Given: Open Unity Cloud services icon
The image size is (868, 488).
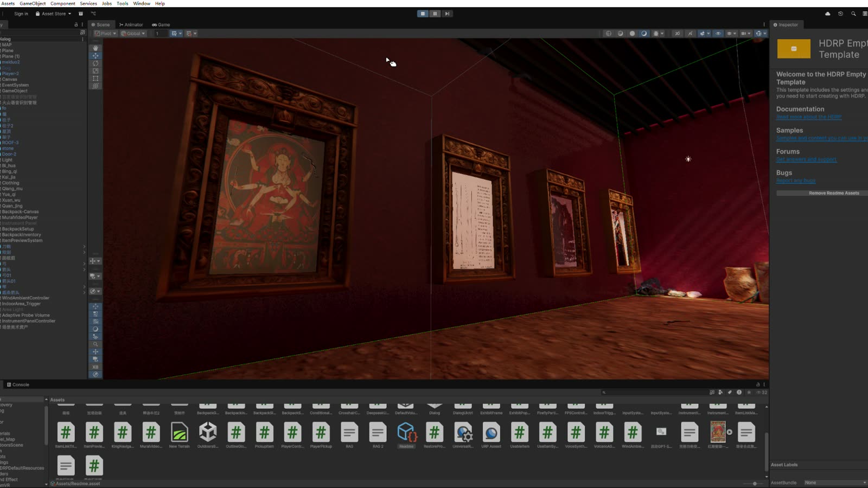Looking at the screenshot, I should click(827, 14).
